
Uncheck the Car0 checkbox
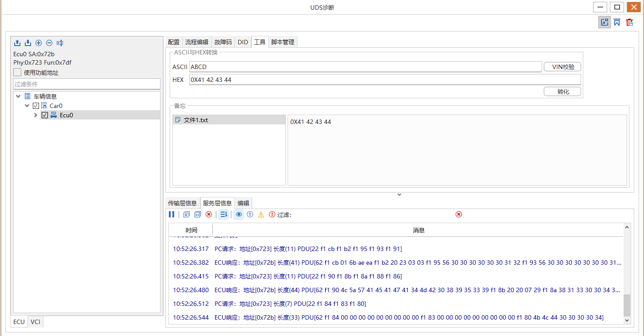[36, 106]
